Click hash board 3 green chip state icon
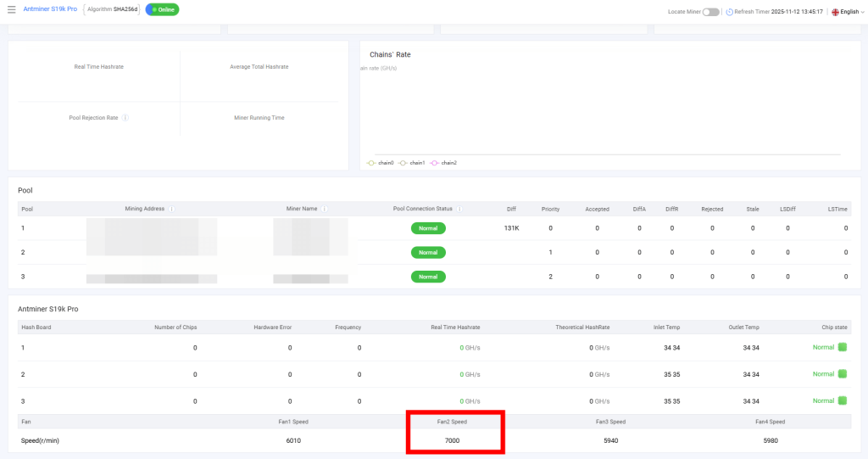This screenshot has height=459, width=868. [843, 400]
